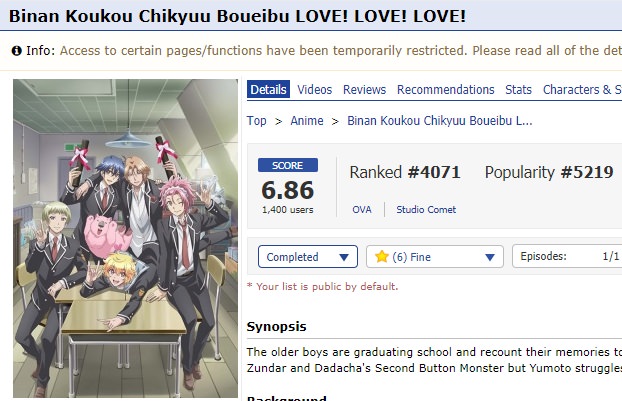Click the Ranked #4071 text
Image resolution: width=622 pixels, height=401 pixels.
405,172
